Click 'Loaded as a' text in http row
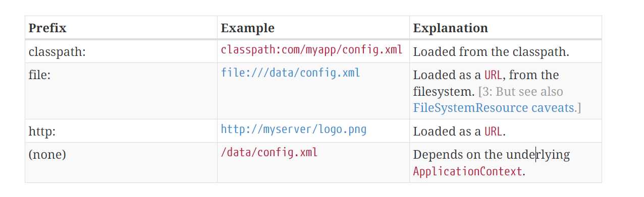This screenshot has height=197, width=644. (447, 132)
